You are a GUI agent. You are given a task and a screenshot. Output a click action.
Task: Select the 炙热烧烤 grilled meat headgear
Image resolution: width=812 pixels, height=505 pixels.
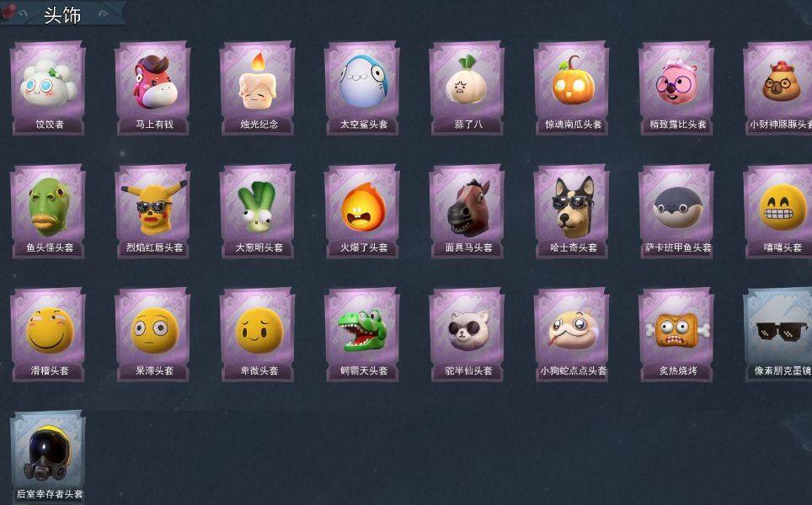click(676, 335)
